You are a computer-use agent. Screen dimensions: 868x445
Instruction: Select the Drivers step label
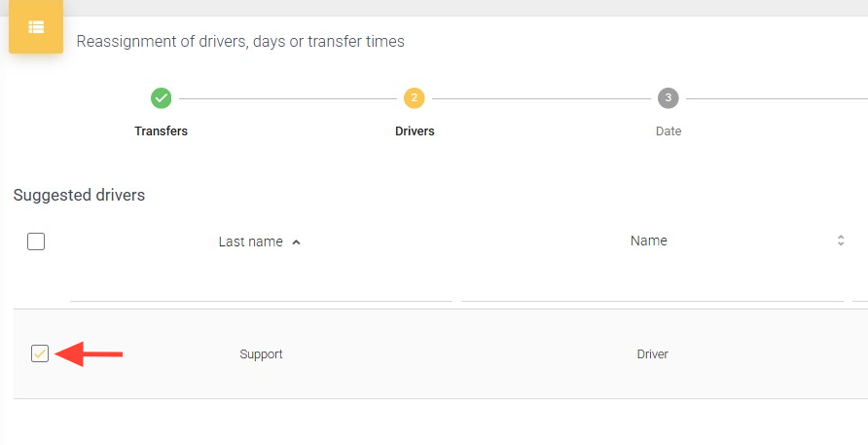[415, 131]
